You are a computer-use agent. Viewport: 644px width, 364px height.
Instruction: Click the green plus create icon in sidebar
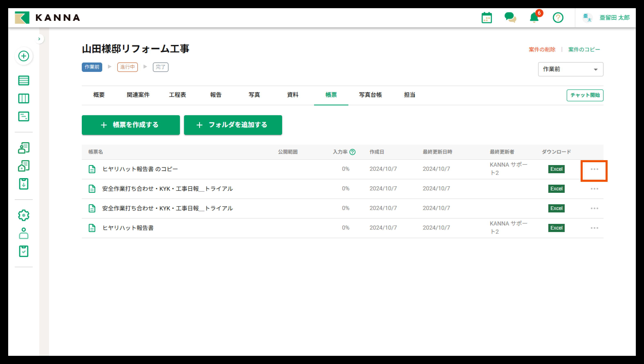(x=24, y=56)
